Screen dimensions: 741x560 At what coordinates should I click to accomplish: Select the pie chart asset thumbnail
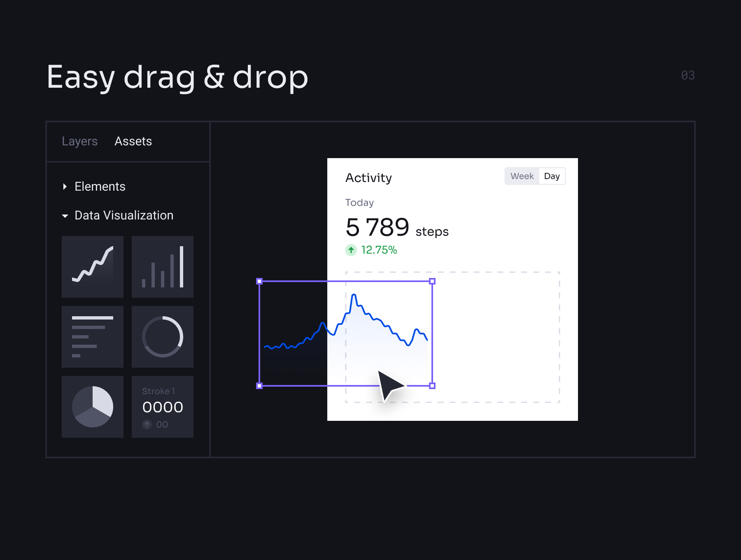93,406
